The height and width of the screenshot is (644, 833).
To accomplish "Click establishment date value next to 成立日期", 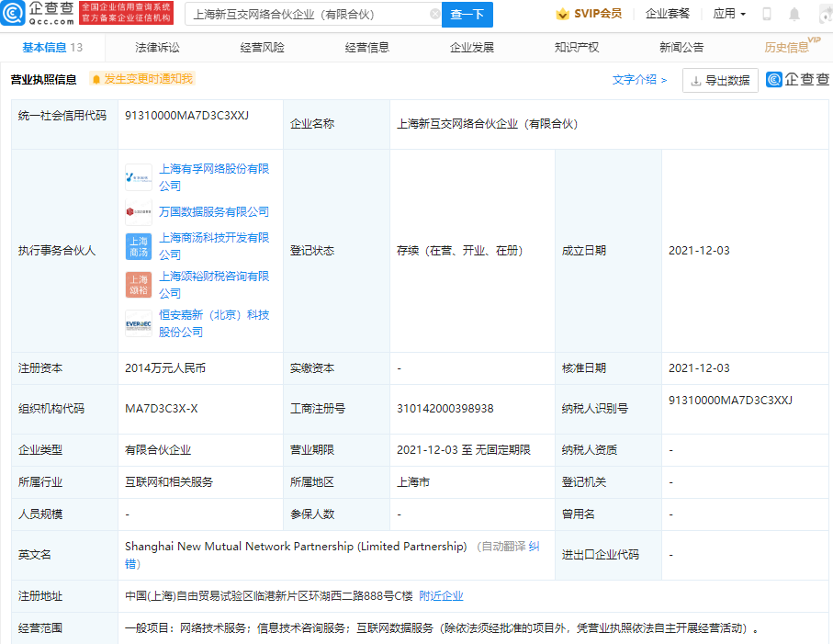I will click(x=699, y=251).
